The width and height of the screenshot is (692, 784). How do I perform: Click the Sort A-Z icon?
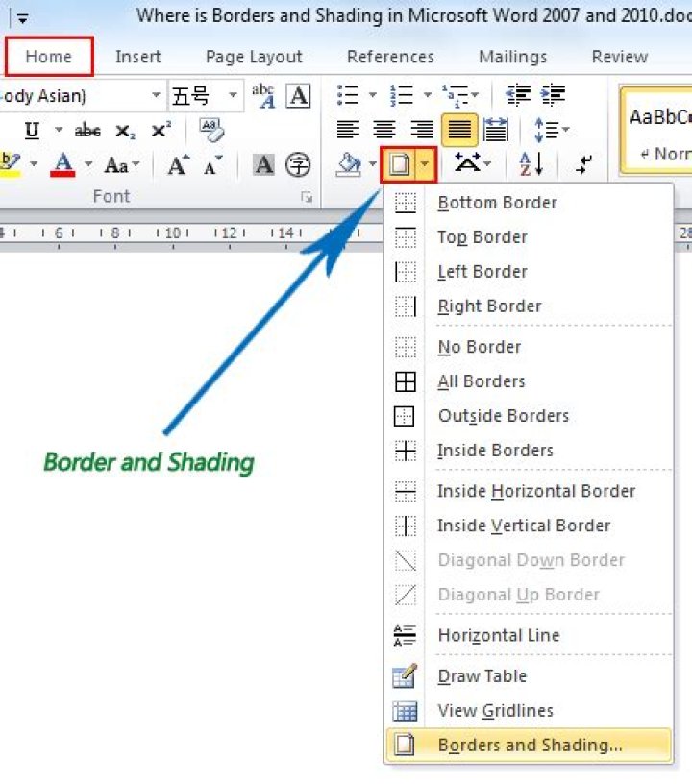coord(531,164)
